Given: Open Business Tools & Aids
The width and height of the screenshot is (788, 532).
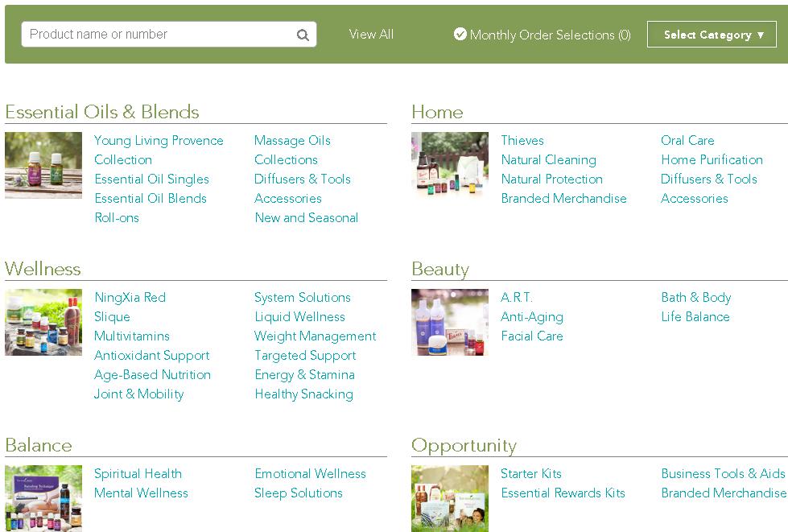Looking at the screenshot, I should [723, 473].
